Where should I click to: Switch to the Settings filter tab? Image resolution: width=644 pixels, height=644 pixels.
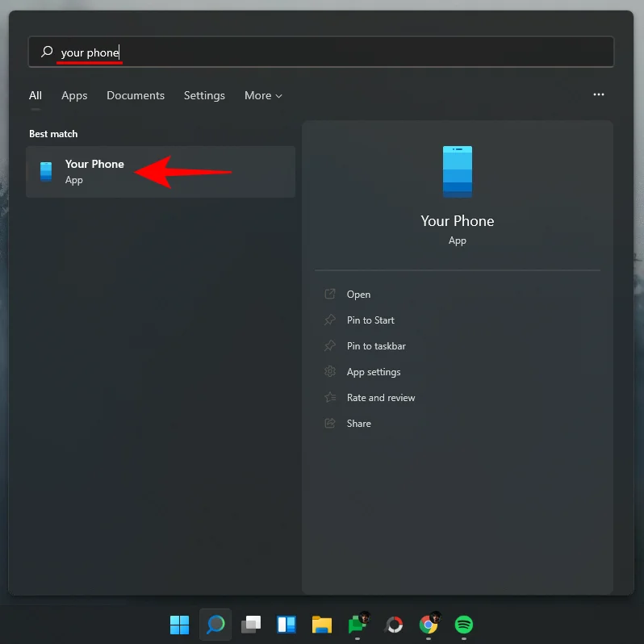(x=204, y=96)
